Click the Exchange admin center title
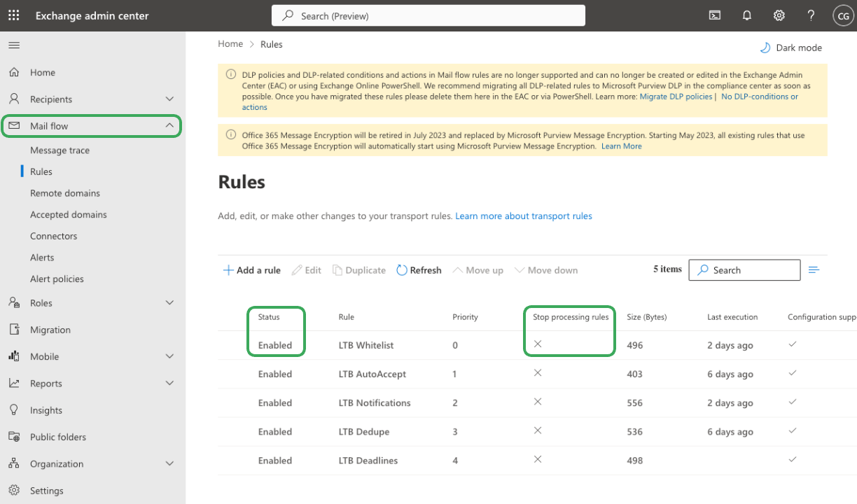This screenshot has height=504, width=857. click(x=92, y=15)
